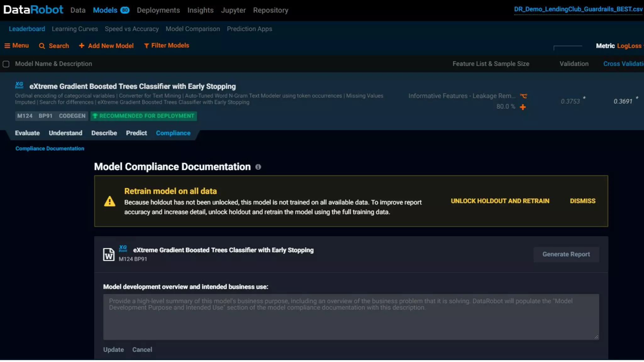Click the model development overview text area

[x=351, y=317]
